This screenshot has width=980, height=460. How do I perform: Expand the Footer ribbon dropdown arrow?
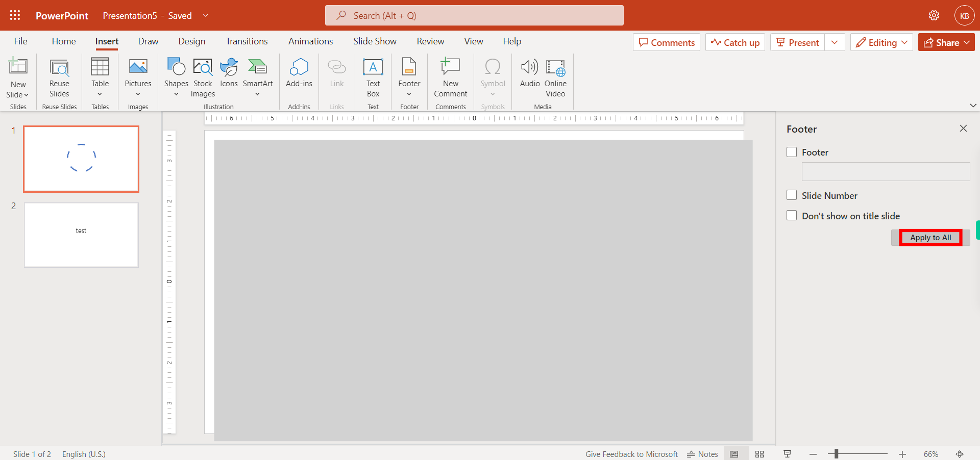coord(409,94)
